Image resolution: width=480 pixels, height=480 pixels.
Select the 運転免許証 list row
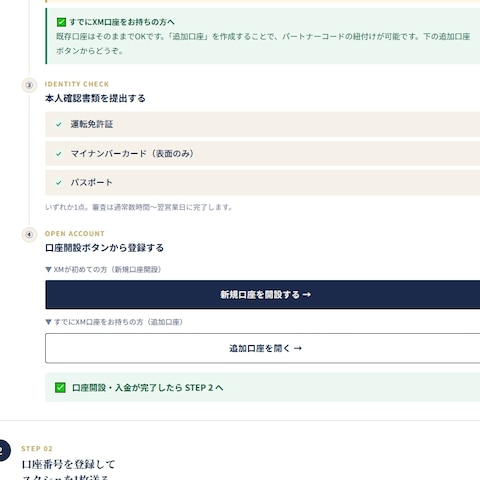point(263,124)
